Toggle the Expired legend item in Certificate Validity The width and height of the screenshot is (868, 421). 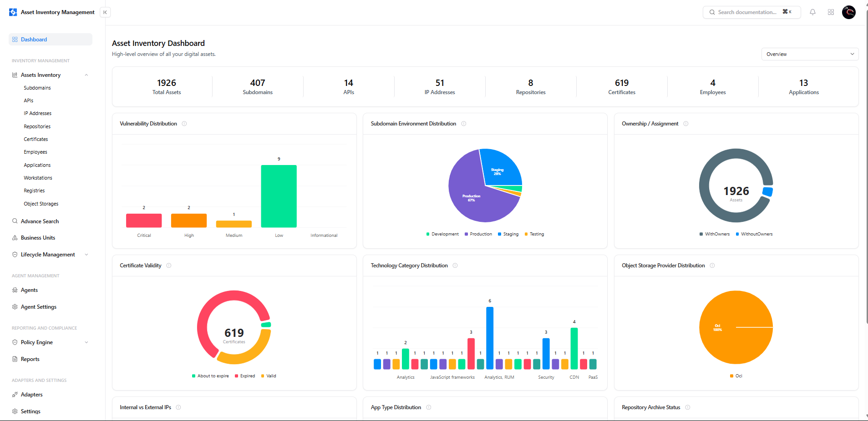pyautogui.click(x=245, y=376)
